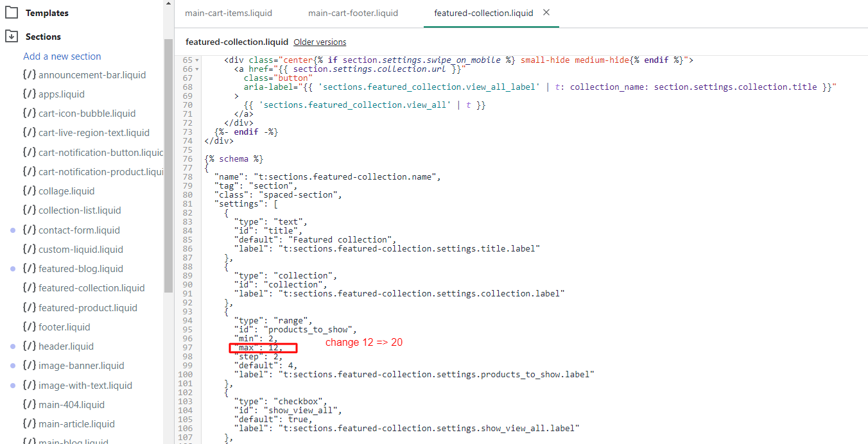The image size is (868, 444).
Task: Click the featured-collection.liquid file title heading
Action: click(x=237, y=42)
